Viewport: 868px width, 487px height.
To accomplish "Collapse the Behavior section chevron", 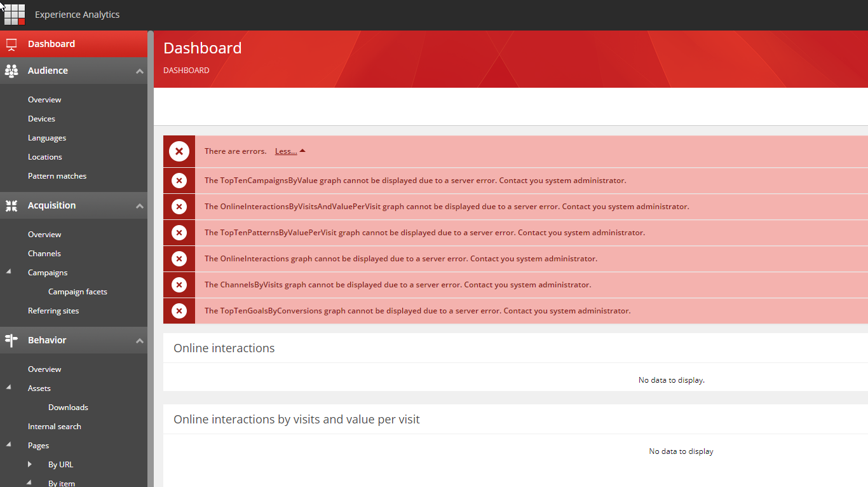I will coord(139,341).
